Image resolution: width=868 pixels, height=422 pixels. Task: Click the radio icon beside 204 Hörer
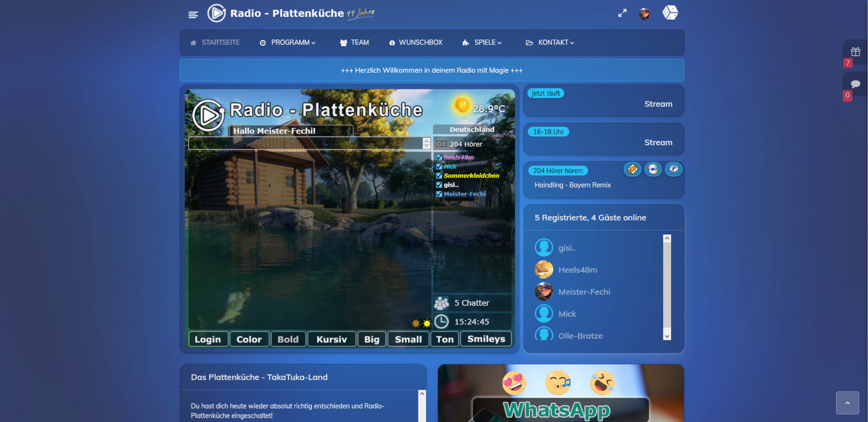point(441,144)
